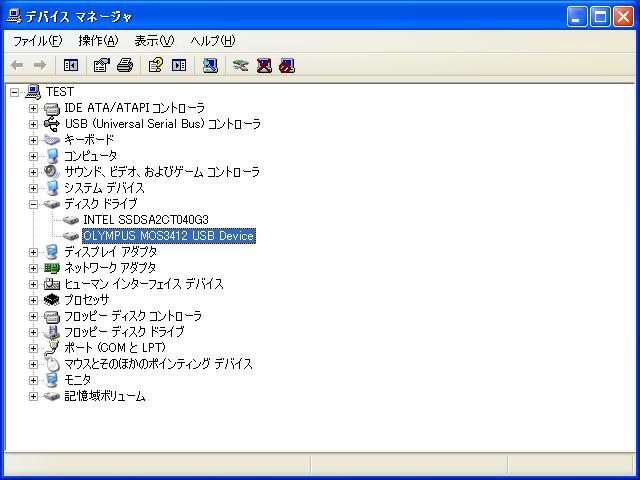
Task: Click the back arrow in toolbar
Action: [x=17, y=65]
